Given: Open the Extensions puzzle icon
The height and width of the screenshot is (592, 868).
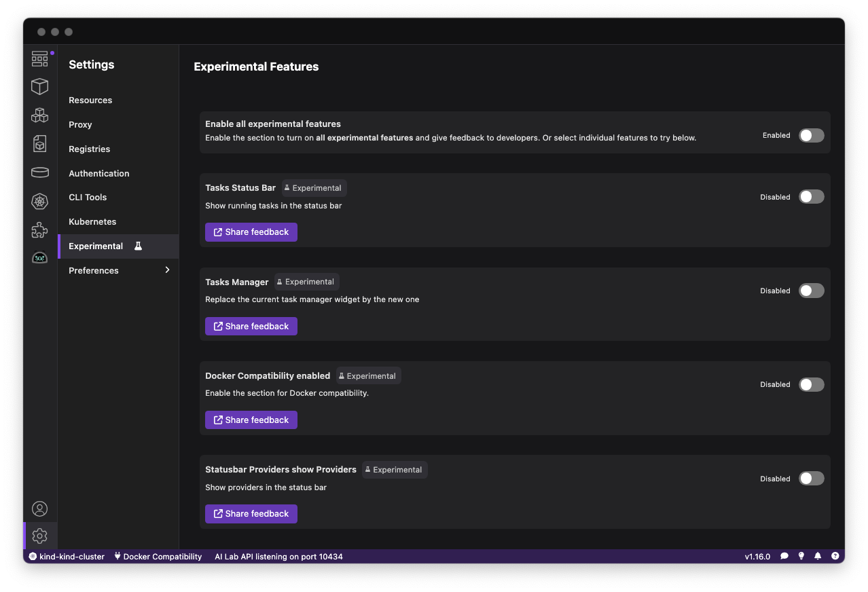Looking at the screenshot, I should tap(39, 229).
